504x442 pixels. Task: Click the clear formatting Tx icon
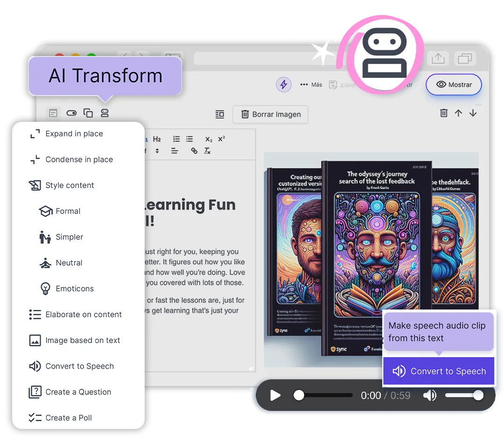(x=207, y=151)
